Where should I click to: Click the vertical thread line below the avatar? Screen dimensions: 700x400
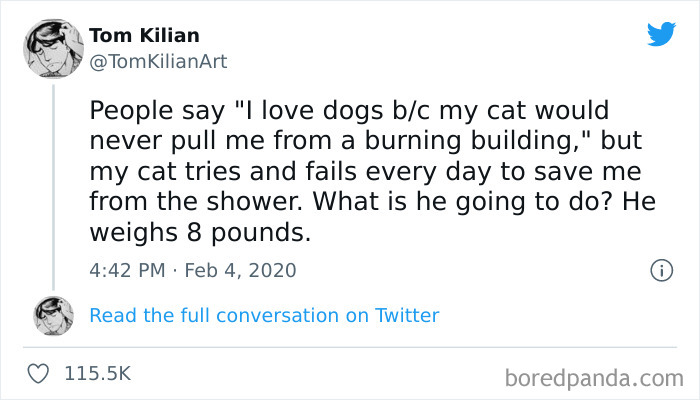pyautogui.click(x=54, y=180)
